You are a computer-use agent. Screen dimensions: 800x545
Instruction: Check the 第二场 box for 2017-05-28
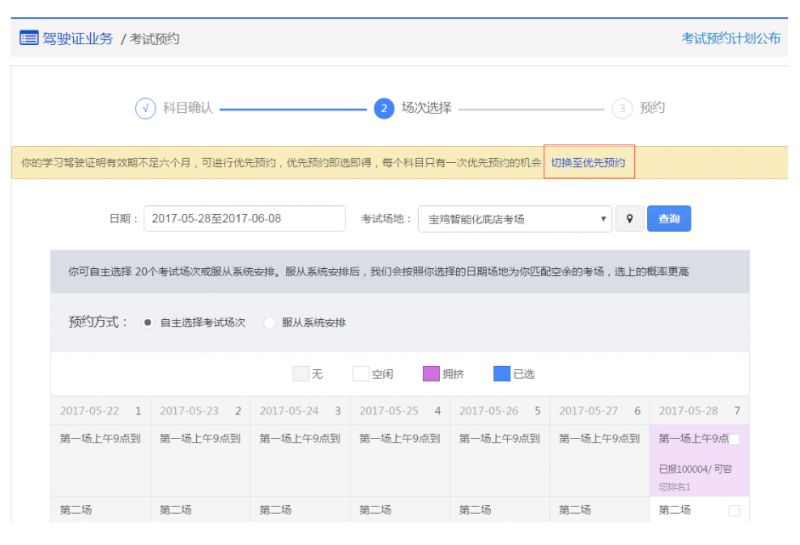[x=734, y=510]
